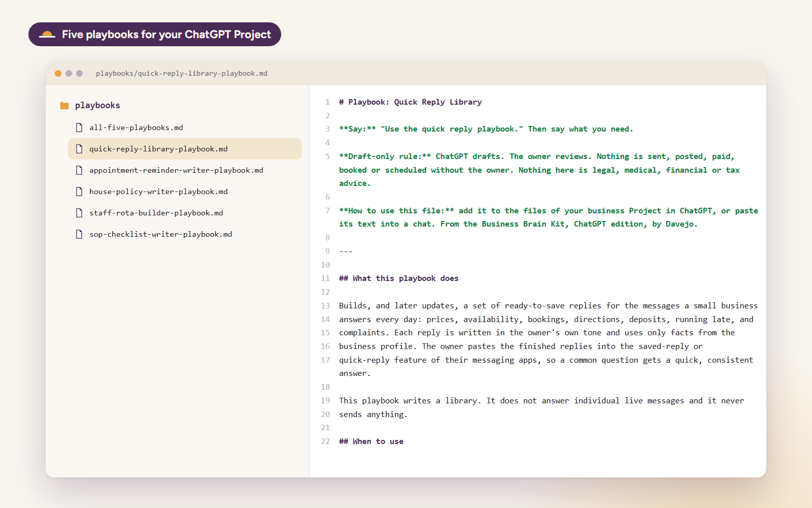Click the file icon beside sop-checklist-writer-playbook.md

coord(79,234)
